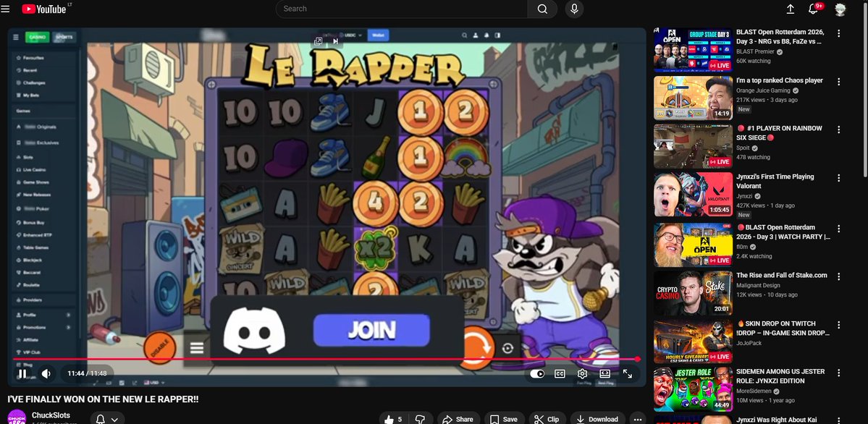
Task: Go to YouTube home via logo
Action: (x=43, y=9)
